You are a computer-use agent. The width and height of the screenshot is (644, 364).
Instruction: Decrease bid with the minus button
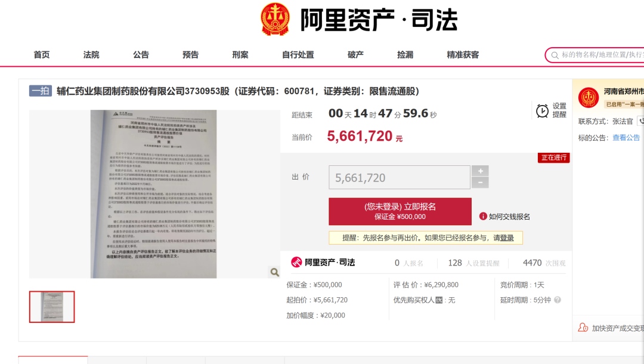480,183
